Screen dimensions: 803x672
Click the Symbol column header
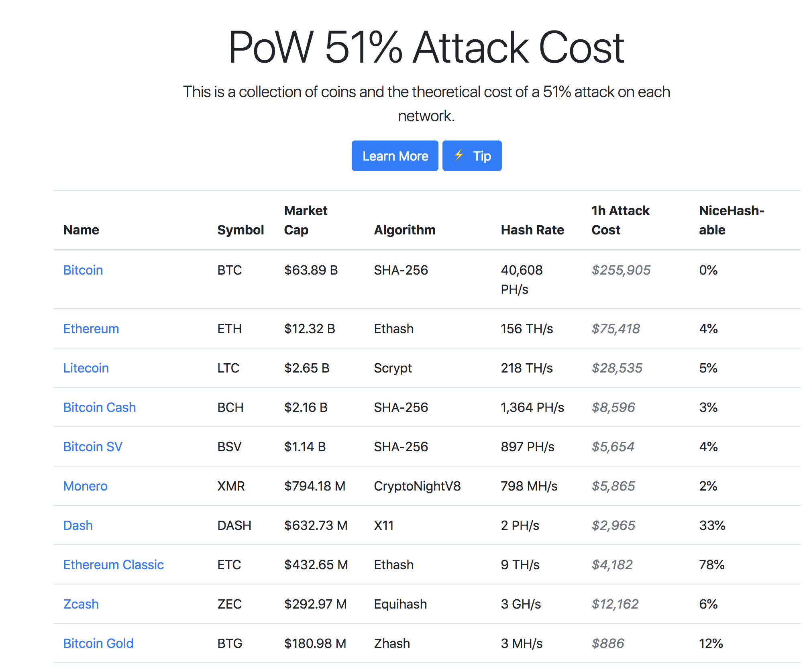coord(240,230)
